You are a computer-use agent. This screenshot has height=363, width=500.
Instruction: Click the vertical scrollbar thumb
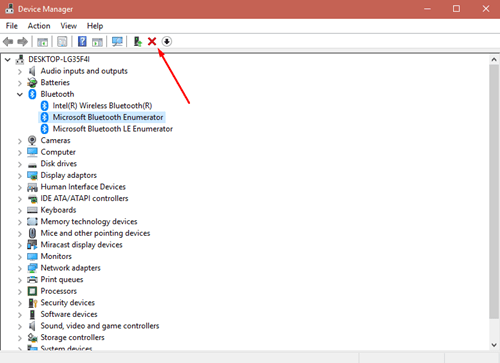[494, 192]
